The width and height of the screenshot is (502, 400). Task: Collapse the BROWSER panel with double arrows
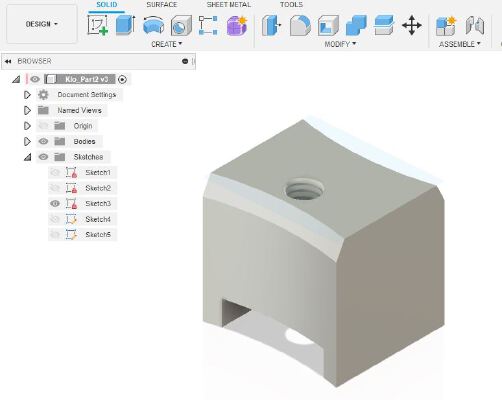(8, 61)
